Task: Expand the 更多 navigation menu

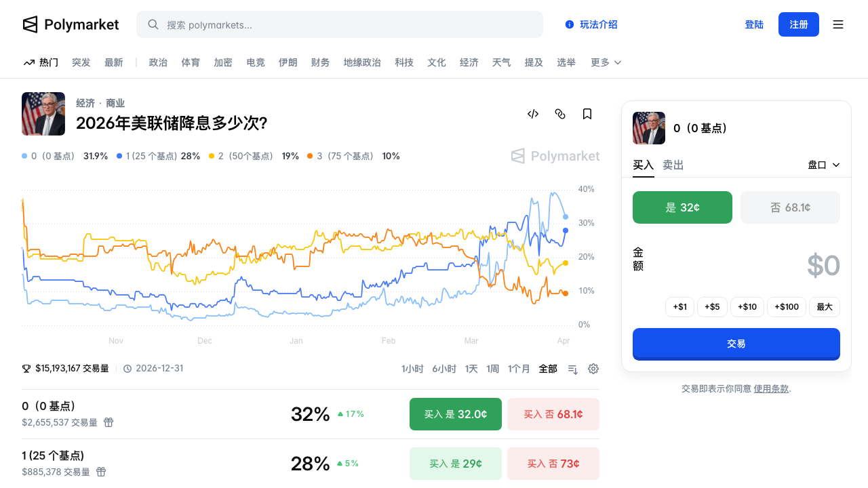Action: (605, 62)
